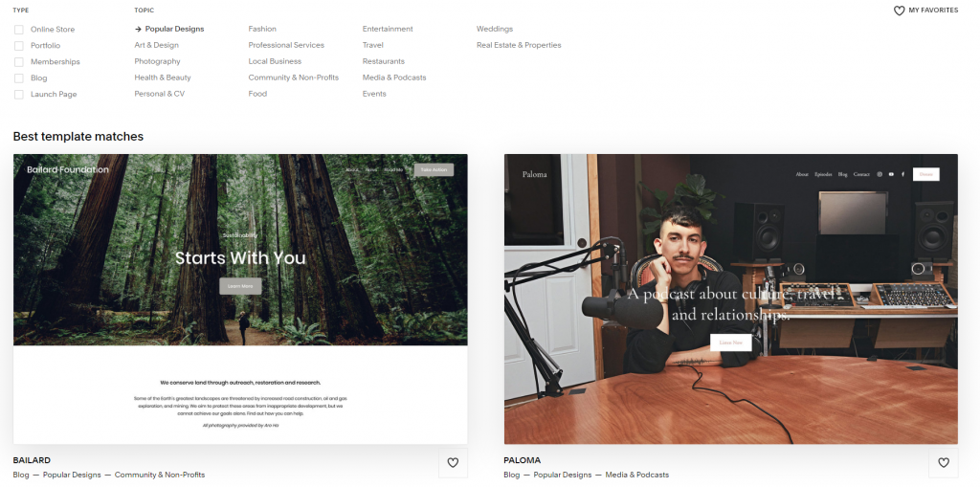Select the Launch Page checkbox
The height and width of the screenshot is (487, 980).
point(19,95)
